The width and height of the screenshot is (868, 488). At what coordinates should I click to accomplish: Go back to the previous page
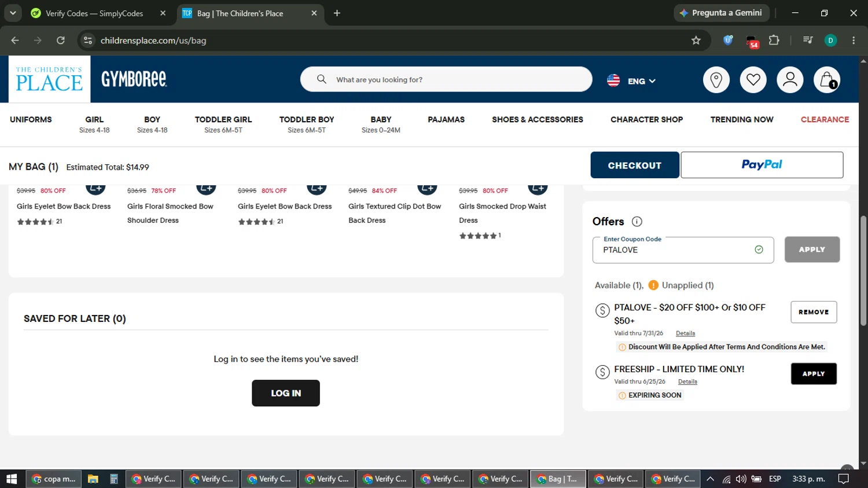click(15, 41)
